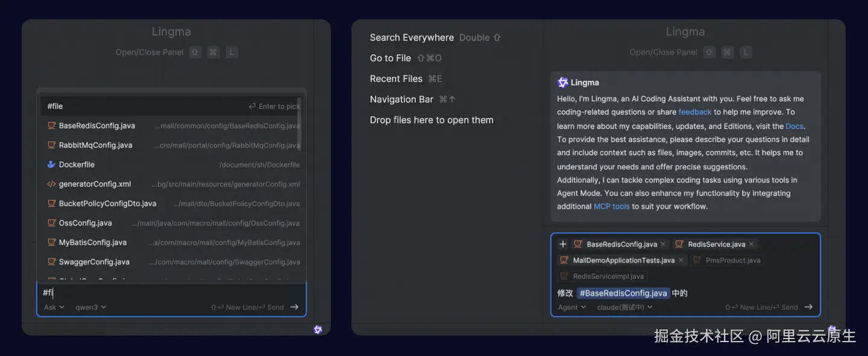Click Java icon on the RedisService.java chip
The width and height of the screenshot is (868, 356).
point(679,244)
